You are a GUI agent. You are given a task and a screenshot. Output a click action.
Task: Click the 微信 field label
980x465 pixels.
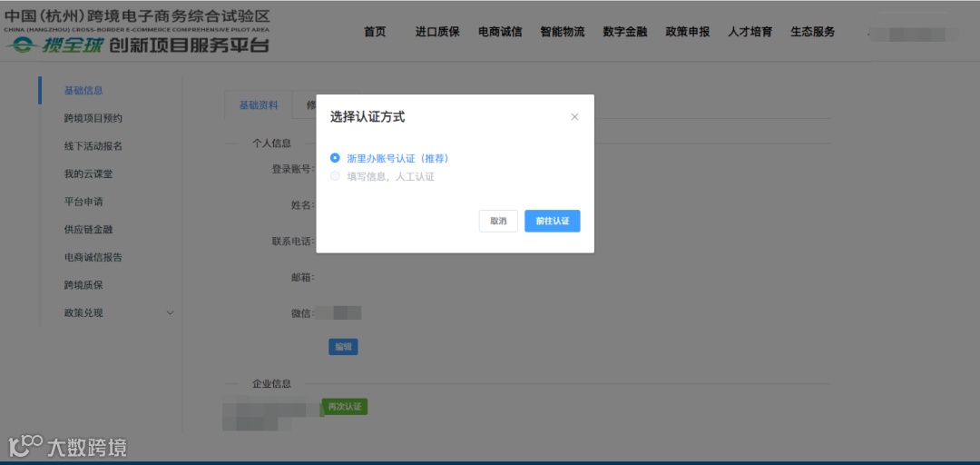click(302, 313)
